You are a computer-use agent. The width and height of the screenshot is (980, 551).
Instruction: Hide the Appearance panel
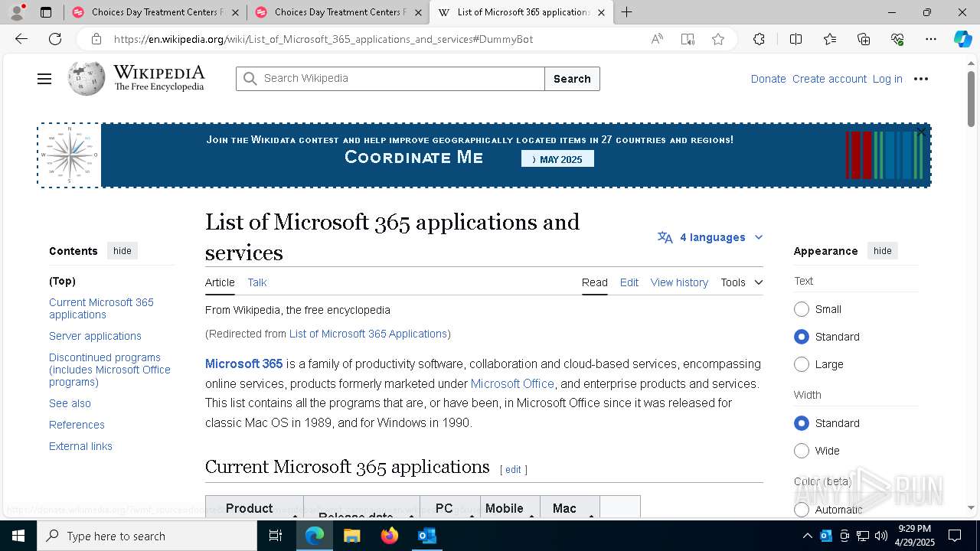(x=883, y=251)
